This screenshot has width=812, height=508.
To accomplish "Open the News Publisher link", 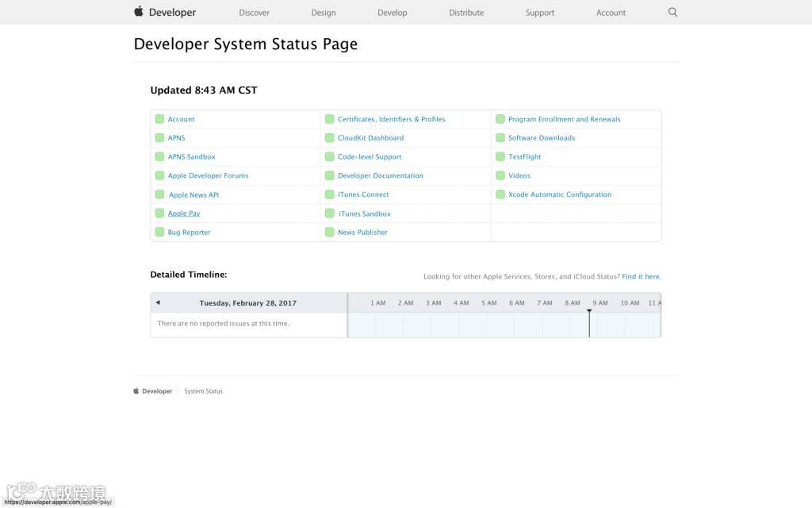I will point(362,233).
